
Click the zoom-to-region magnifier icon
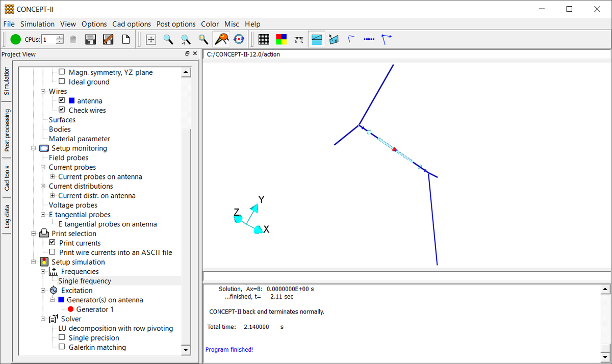203,39
